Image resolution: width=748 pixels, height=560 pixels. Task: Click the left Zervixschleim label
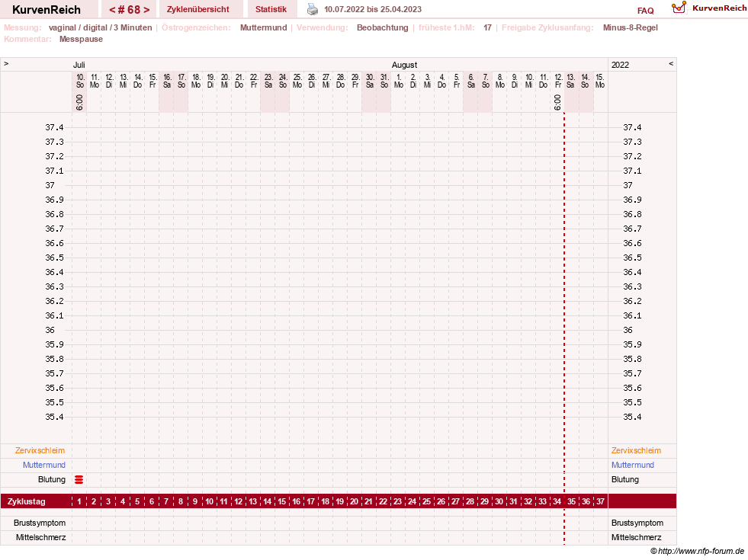coord(40,450)
